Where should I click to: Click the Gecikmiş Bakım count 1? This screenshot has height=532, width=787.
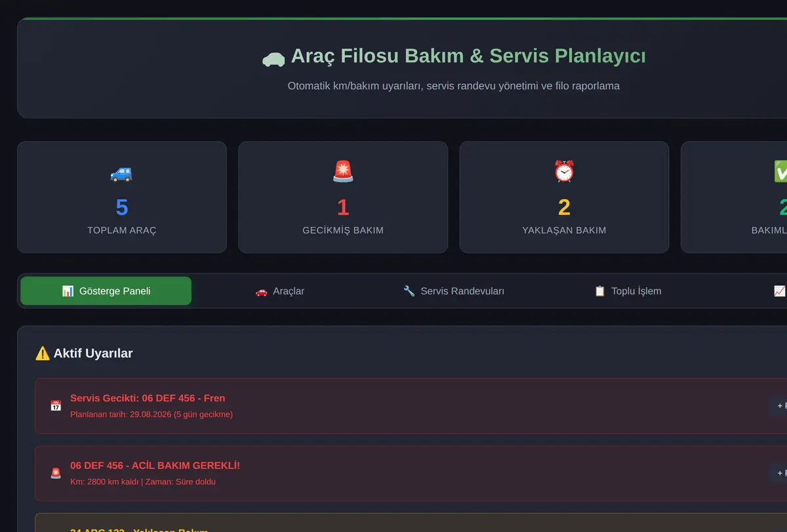click(x=343, y=207)
